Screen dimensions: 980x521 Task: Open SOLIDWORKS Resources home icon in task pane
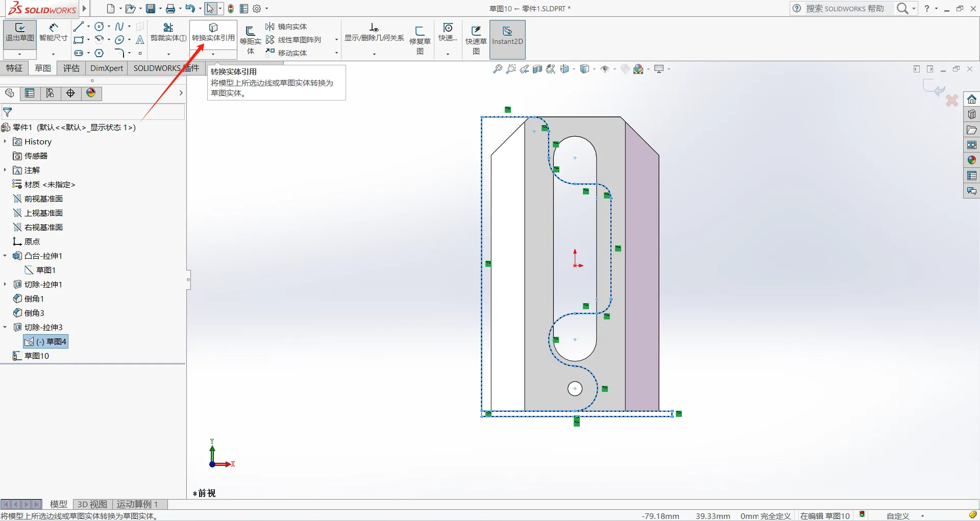pos(972,99)
